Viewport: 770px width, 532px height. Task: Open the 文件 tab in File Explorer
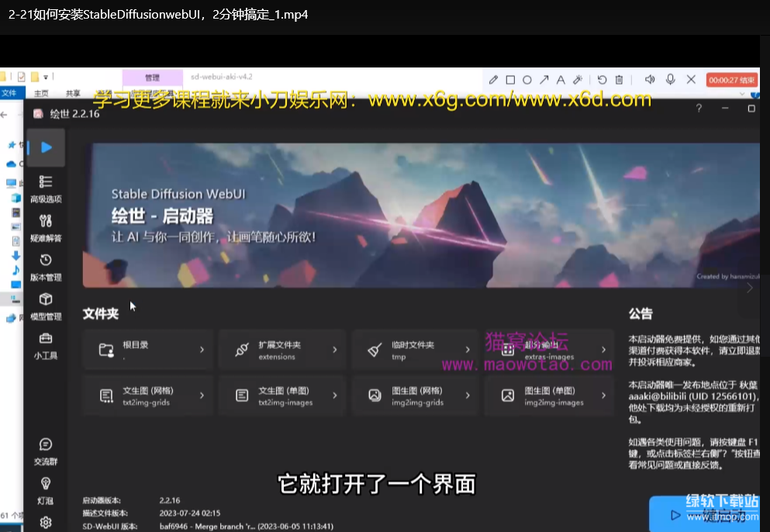coord(10,93)
